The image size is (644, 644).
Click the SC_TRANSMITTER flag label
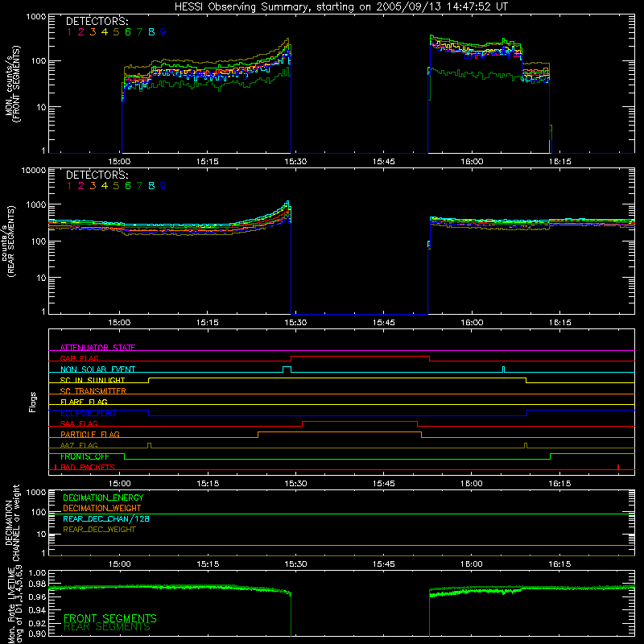93,390
